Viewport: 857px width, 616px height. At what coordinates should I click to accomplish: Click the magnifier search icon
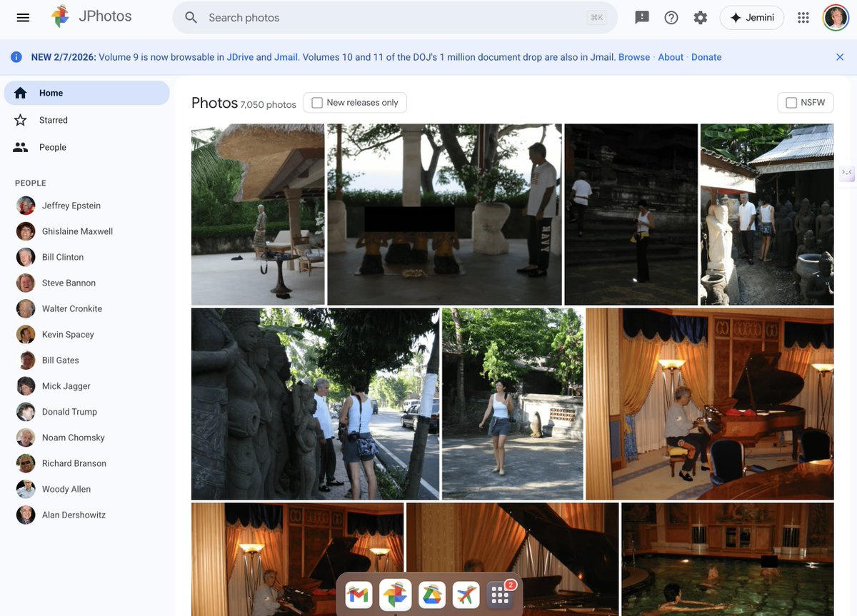191,18
